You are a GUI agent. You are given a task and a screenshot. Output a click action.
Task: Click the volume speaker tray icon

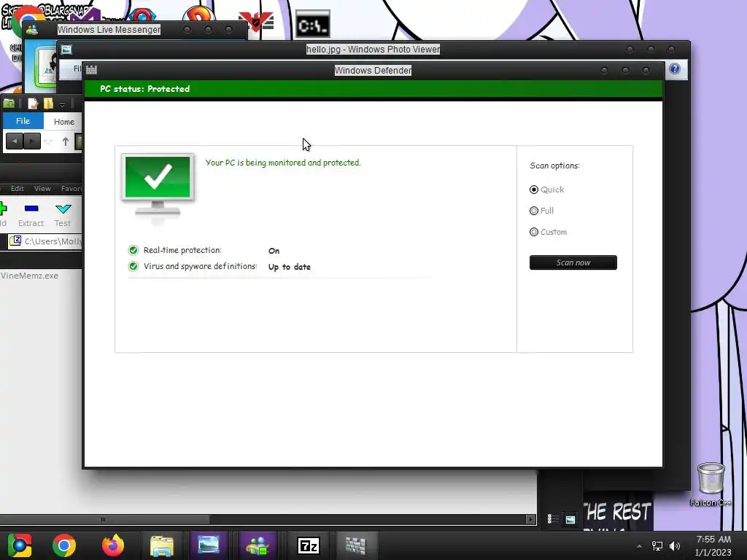(x=675, y=546)
